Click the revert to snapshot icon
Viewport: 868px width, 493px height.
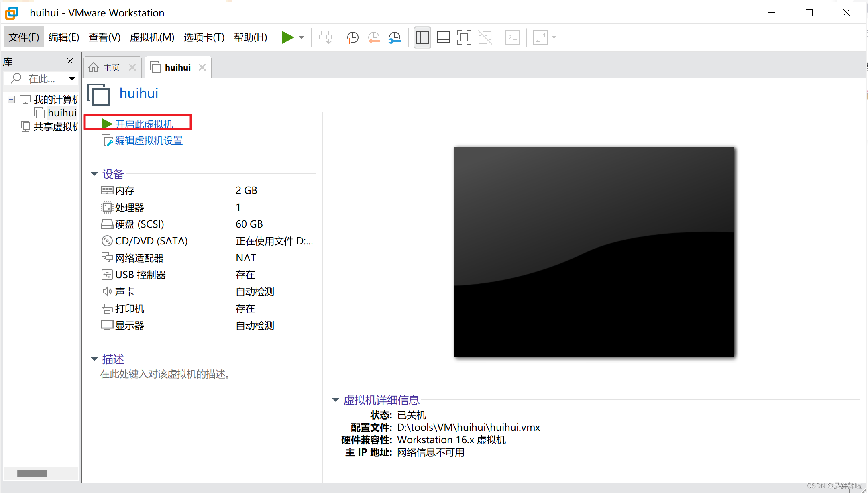click(x=373, y=37)
